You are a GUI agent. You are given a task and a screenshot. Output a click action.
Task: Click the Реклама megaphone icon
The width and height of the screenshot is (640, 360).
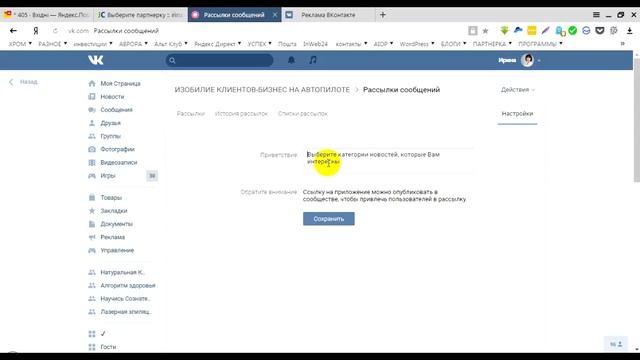click(x=92, y=237)
